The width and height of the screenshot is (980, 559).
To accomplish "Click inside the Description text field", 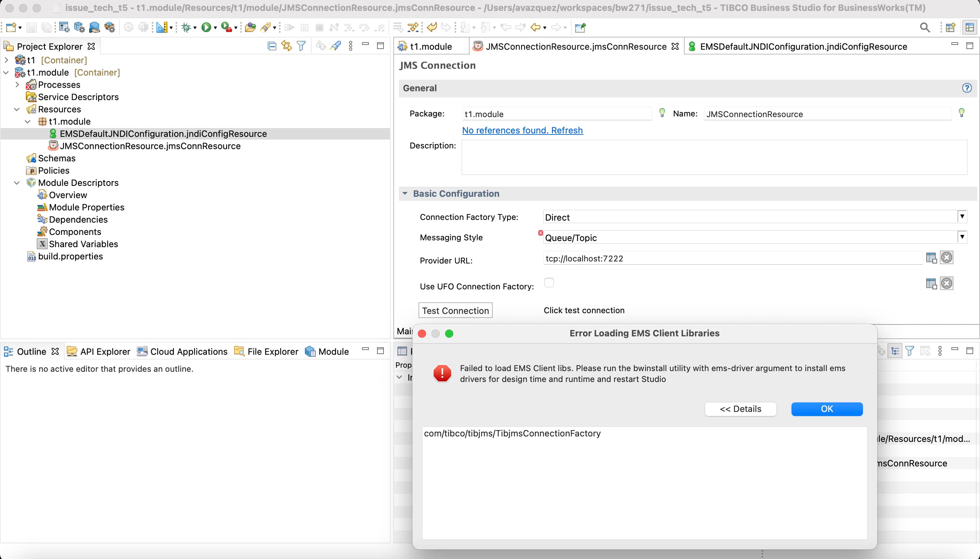I will [x=714, y=157].
